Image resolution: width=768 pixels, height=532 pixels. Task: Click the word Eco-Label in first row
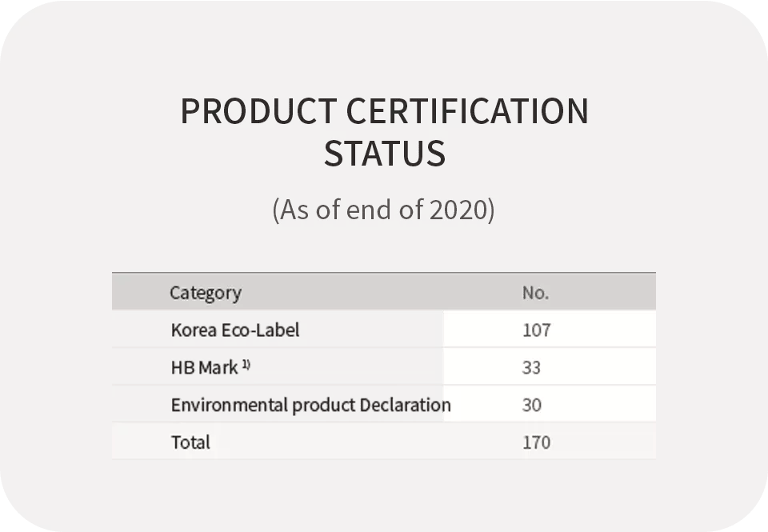pyautogui.click(x=261, y=330)
